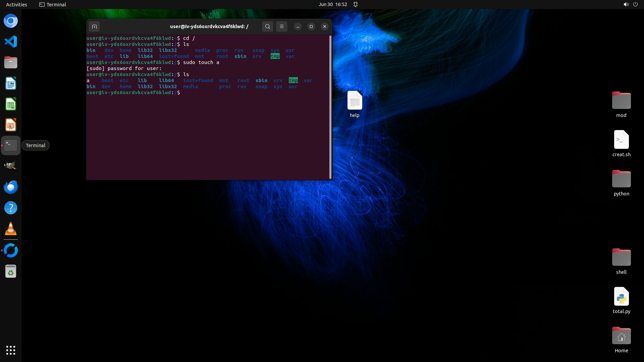Open Visual Studio Code from dock

11,42
